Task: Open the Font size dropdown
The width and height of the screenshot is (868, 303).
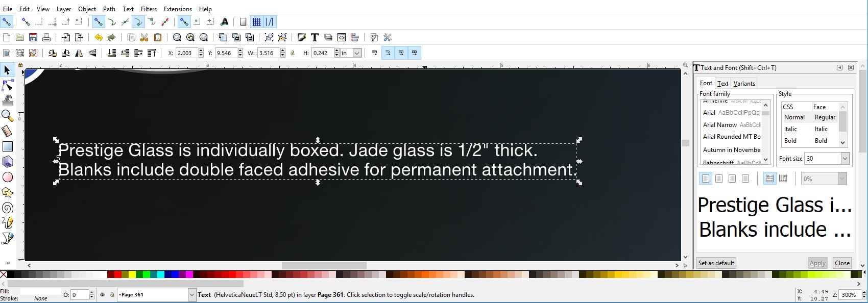Action: pyautogui.click(x=845, y=159)
